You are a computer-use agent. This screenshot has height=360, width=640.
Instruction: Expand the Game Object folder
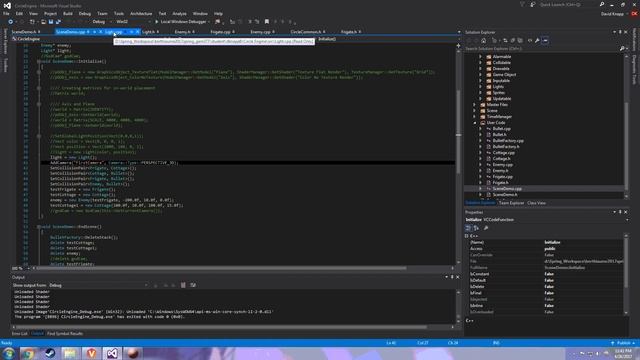click(480, 75)
